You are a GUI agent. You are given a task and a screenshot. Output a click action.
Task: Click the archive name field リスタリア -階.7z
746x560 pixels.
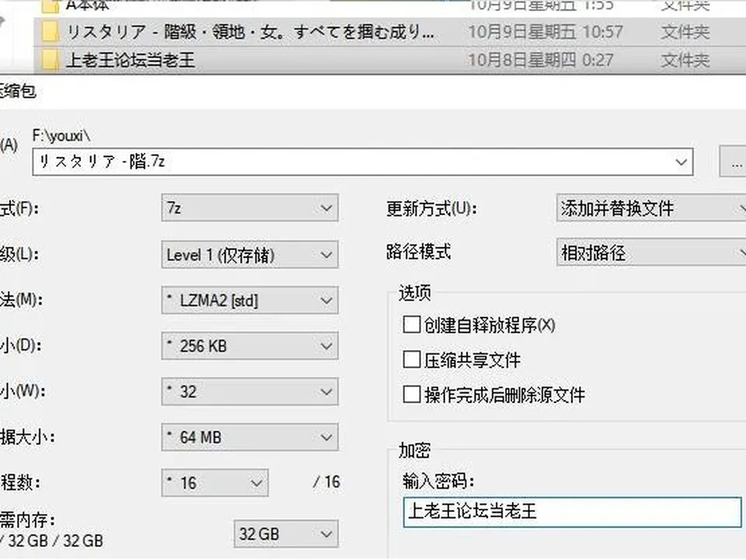[363, 162]
